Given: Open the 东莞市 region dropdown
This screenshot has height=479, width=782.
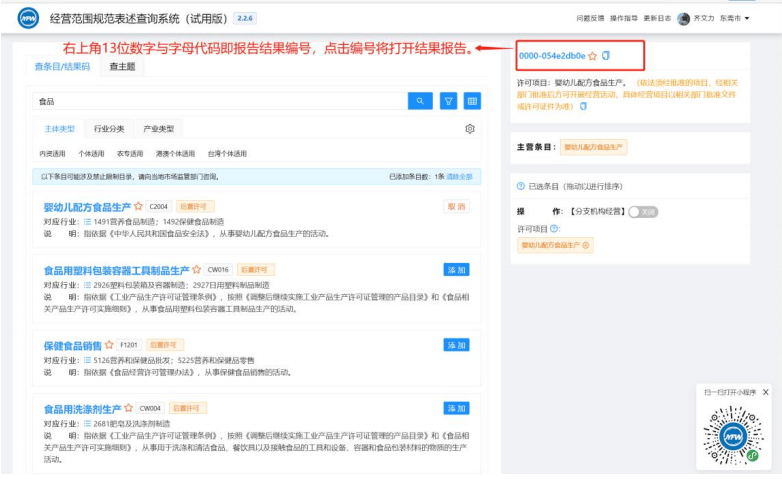Looking at the screenshot, I should pyautogui.click(x=736, y=18).
